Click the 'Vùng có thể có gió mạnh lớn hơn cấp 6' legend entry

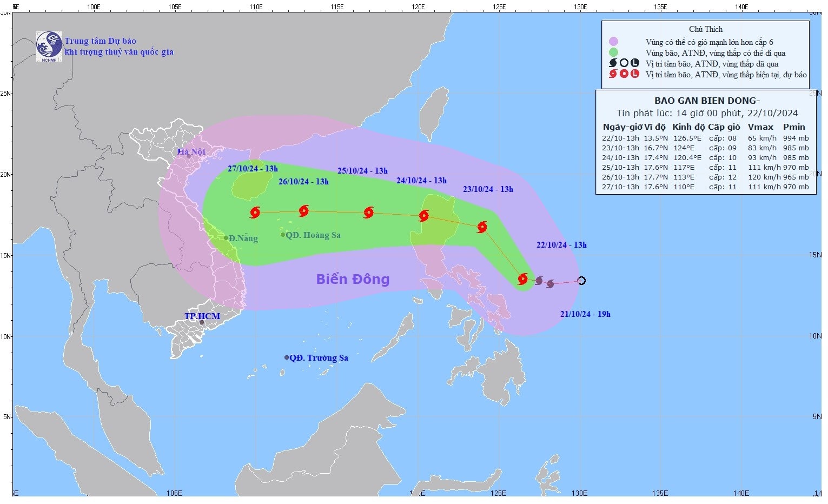point(709,42)
